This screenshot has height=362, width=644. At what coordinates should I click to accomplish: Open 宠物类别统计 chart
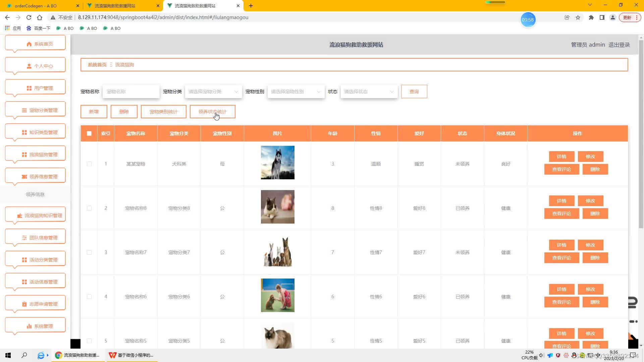164,112
